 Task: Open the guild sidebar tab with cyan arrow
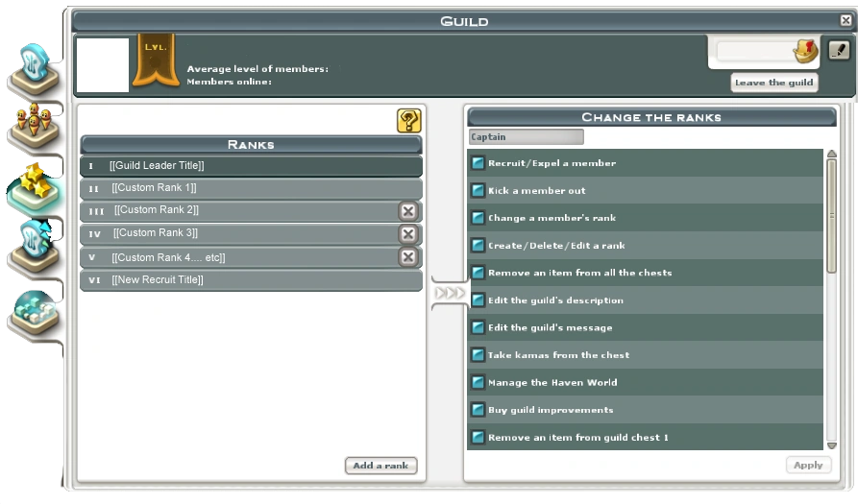pyautogui.click(x=35, y=246)
